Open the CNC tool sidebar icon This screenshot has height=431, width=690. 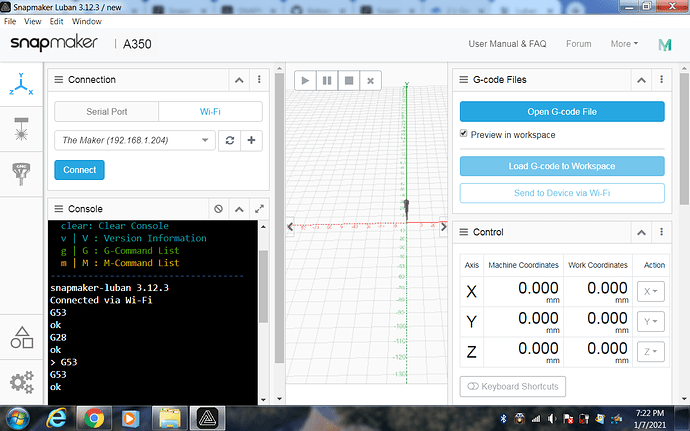click(21, 173)
